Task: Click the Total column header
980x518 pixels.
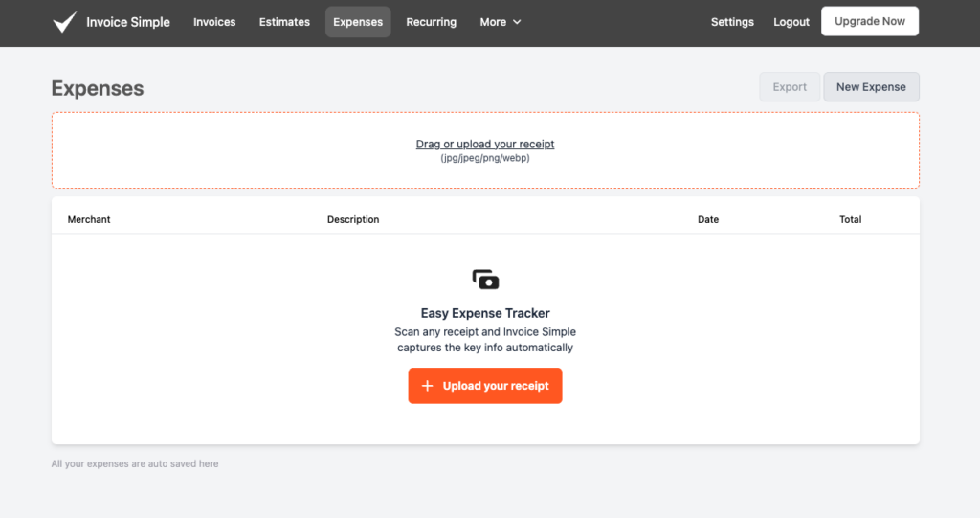Action: coord(850,219)
